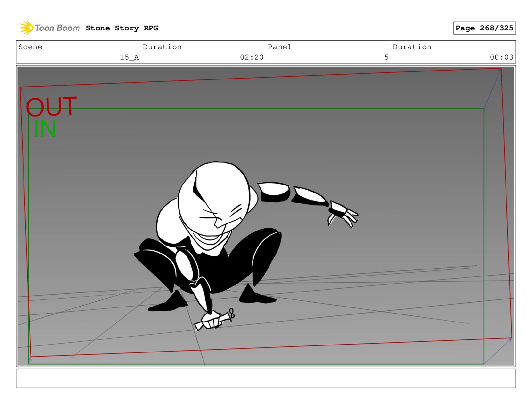The image size is (532, 412).
Task: Select panel number '5'
Action: [x=386, y=58]
